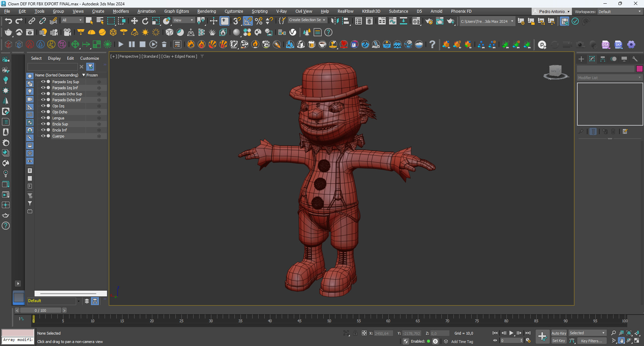This screenshot has width=644, height=346.
Task: Open Select by Name window
Action: pyautogui.click(x=100, y=20)
